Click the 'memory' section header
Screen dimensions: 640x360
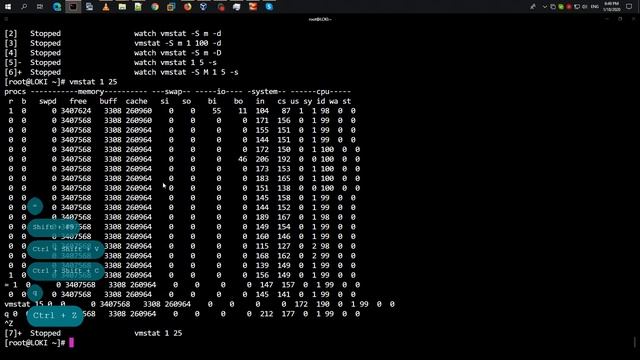(91, 91)
